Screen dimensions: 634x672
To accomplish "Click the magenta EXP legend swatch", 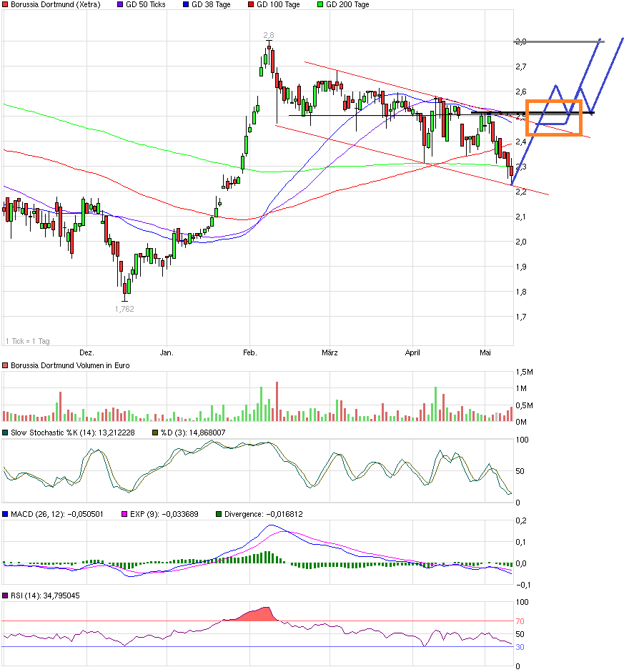I will pyautogui.click(x=124, y=514).
